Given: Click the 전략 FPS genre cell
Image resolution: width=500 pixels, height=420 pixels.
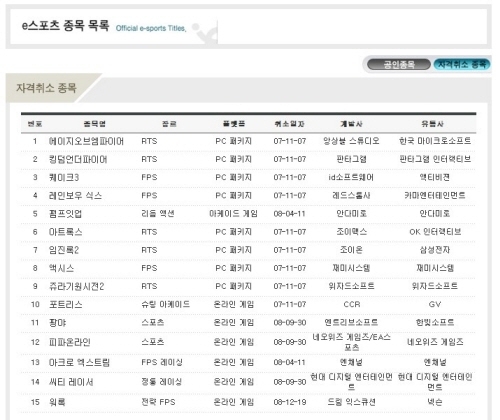Looking at the screenshot, I should coord(158,402).
